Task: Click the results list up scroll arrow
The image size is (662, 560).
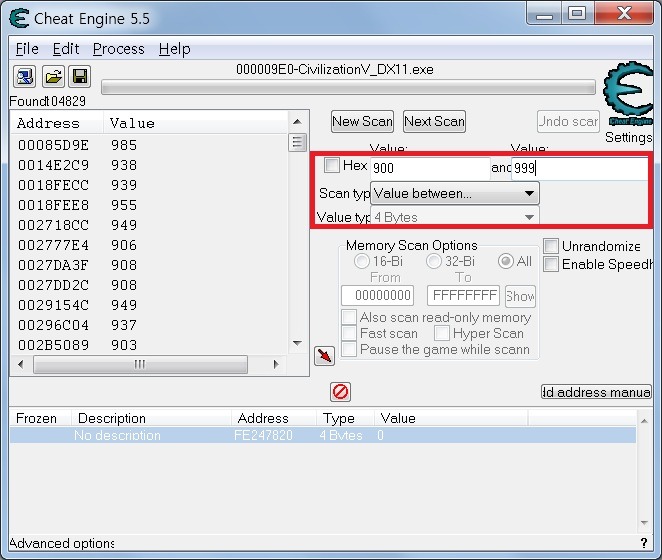Action: point(297,122)
